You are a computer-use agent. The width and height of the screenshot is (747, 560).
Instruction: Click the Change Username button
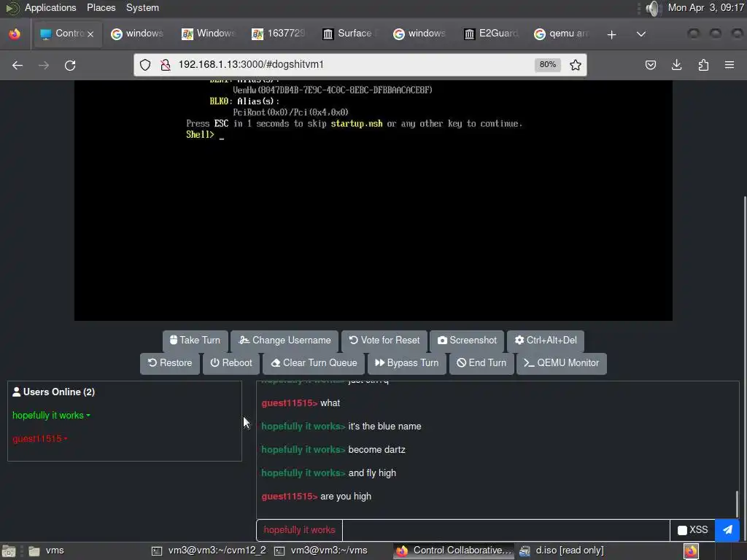[x=285, y=341]
